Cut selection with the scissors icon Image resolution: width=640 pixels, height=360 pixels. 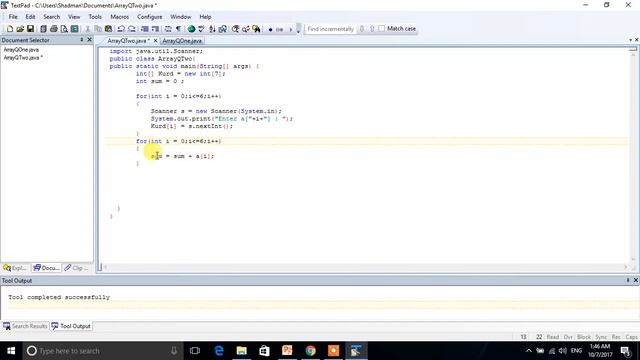tap(87, 29)
